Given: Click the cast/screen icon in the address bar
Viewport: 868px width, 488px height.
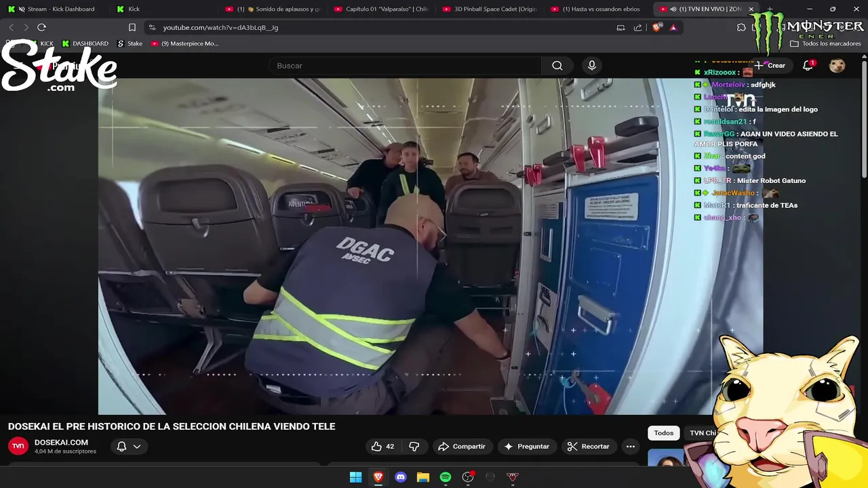Looking at the screenshot, I should coord(620,27).
